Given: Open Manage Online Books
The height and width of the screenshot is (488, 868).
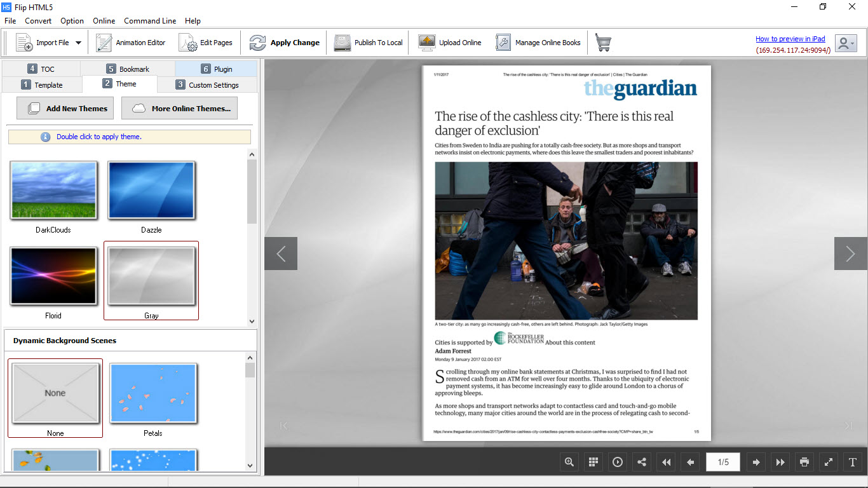Looking at the screenshot, I should pyautogui.click(x=538, y=43).
